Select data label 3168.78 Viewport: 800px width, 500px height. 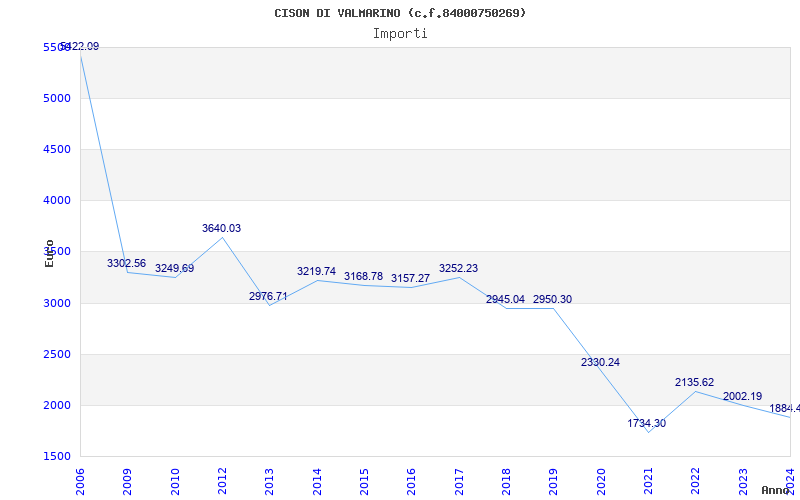click(x=363, y=277)
